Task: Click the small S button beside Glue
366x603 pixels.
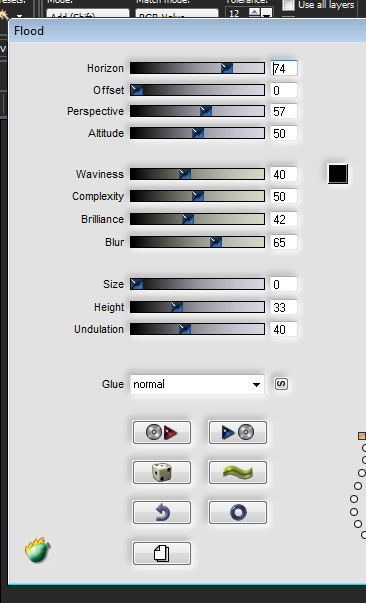Action: (281, 384)
